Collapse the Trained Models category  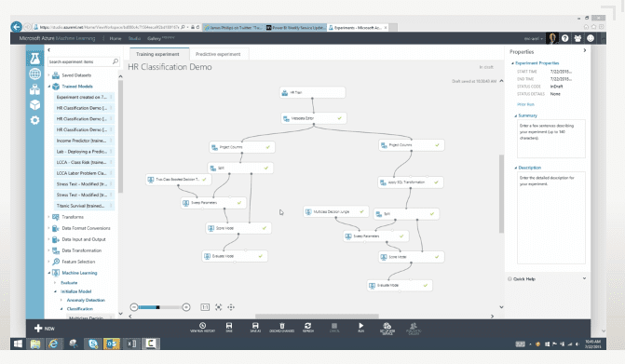(x=49, y=86)
